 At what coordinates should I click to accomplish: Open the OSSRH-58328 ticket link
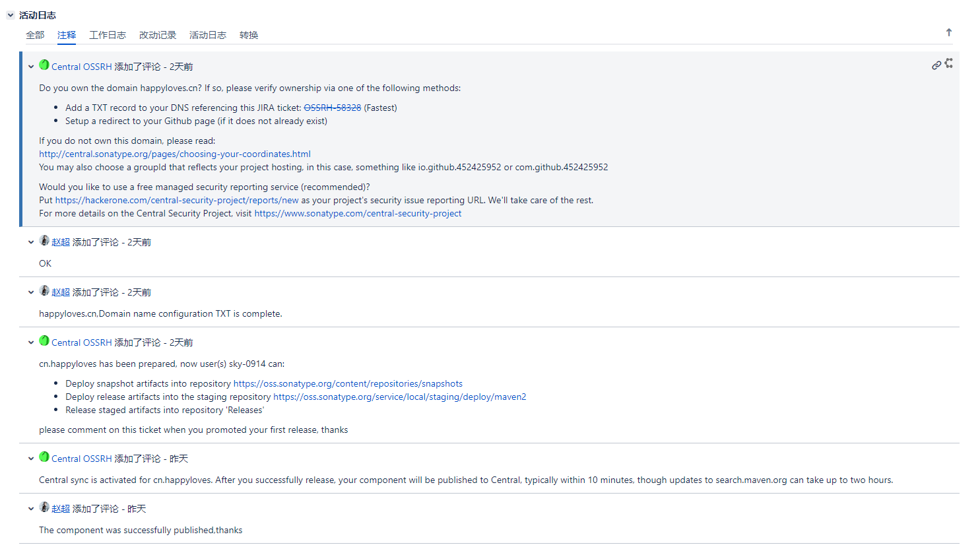coord(333,108)
